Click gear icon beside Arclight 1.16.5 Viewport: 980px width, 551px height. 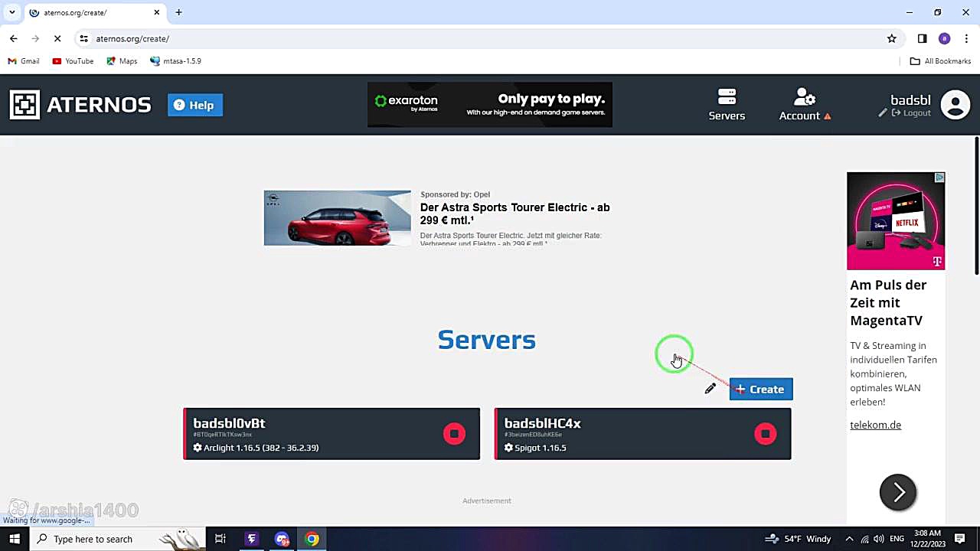(x=198, y=448)
